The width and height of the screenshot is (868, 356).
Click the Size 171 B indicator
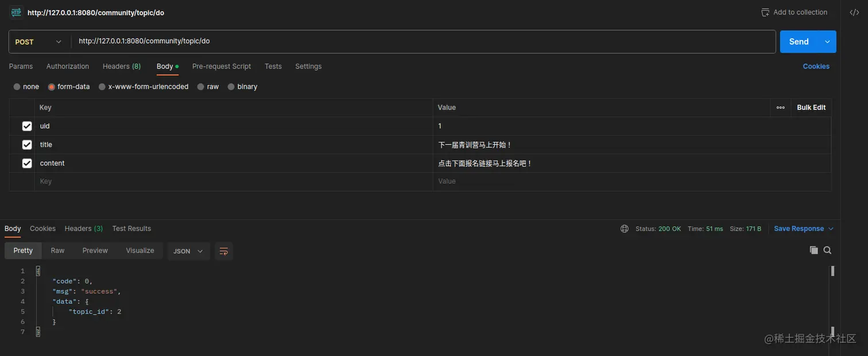coord(746,229)
